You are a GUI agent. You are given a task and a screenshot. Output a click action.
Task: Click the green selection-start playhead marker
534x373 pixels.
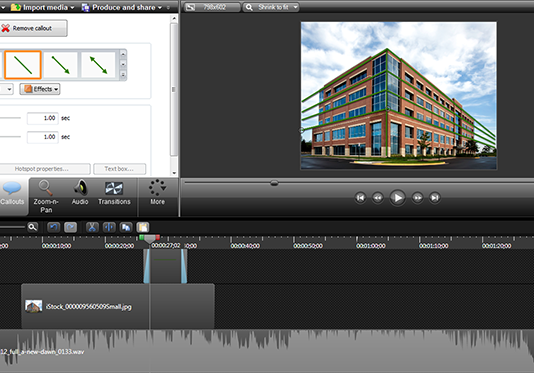click(x=141, y=237)
